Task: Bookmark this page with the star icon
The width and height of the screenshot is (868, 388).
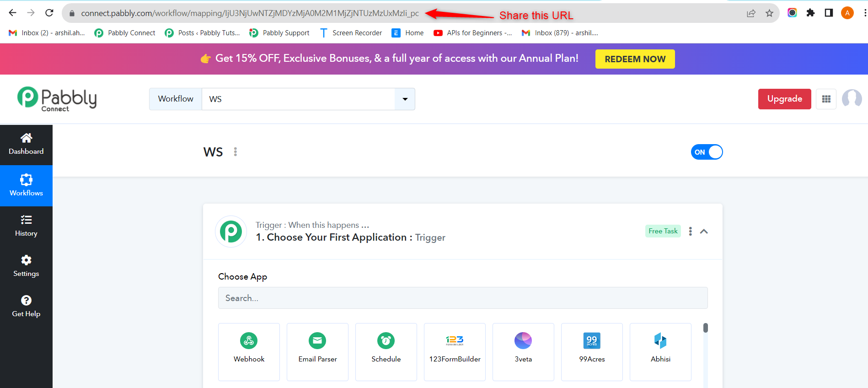Action: 769,13
